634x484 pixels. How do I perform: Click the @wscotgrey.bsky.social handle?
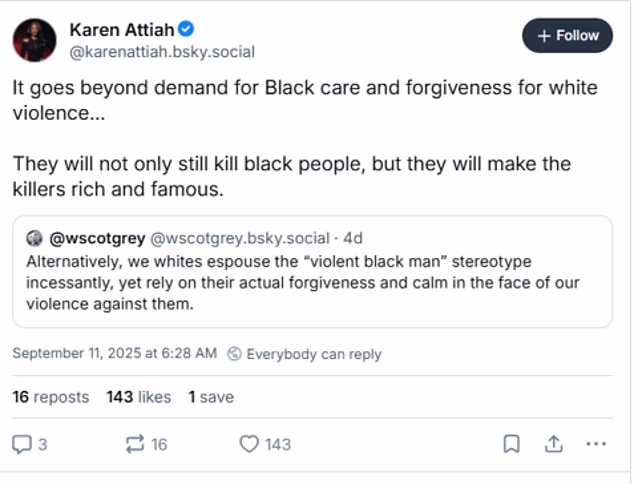coord(240,238)
